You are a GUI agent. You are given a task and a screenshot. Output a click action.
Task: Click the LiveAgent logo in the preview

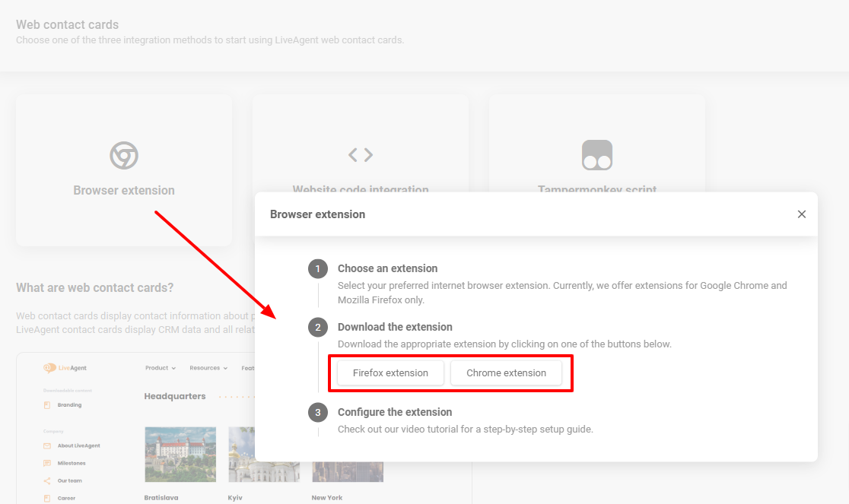coord(65,368)
